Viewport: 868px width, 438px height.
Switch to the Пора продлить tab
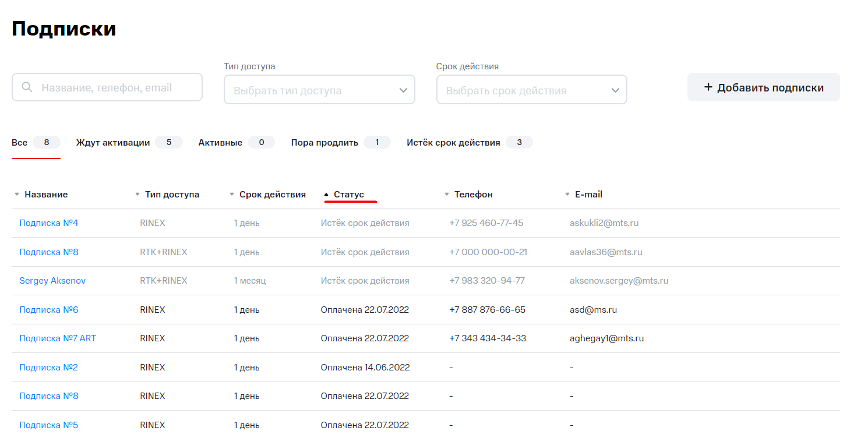pyautogui.click(x=341, y=143)
